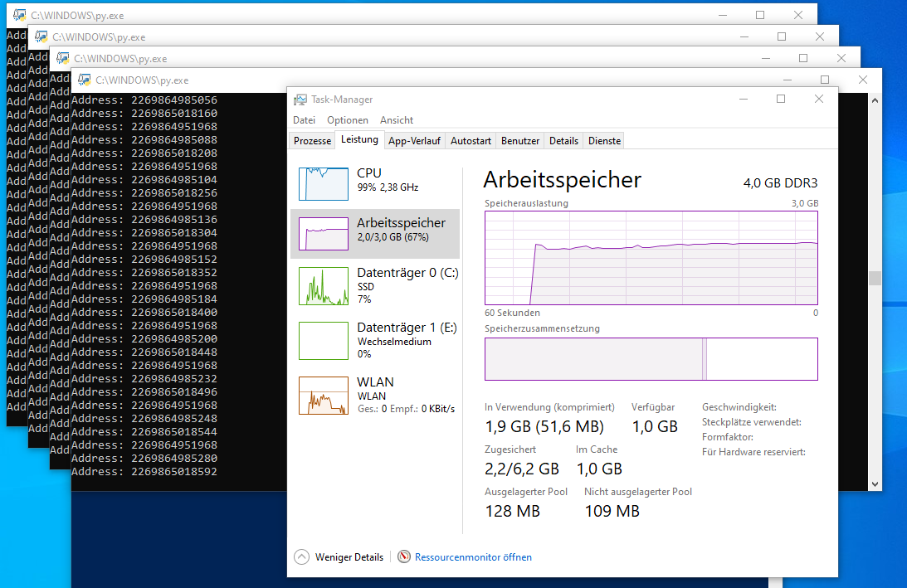
Task: Click the Speicherzusammensetzung composition bar
Action: [651, 358]
